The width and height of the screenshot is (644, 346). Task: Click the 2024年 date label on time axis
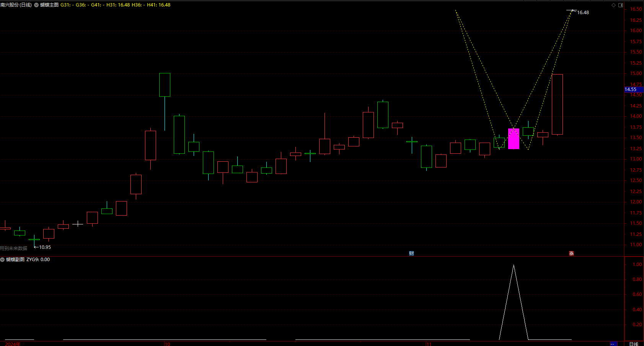[13, 344]
